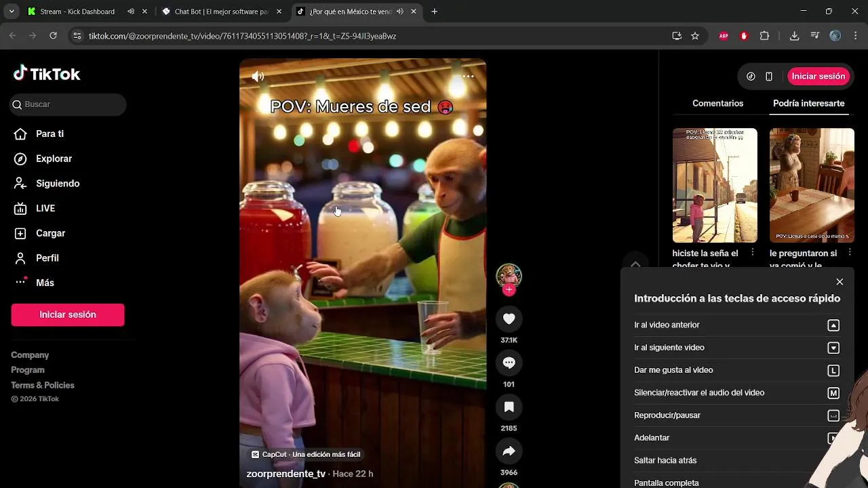Like the video with the heart icon
Screen dimensions: 868x488
point(509,319)
